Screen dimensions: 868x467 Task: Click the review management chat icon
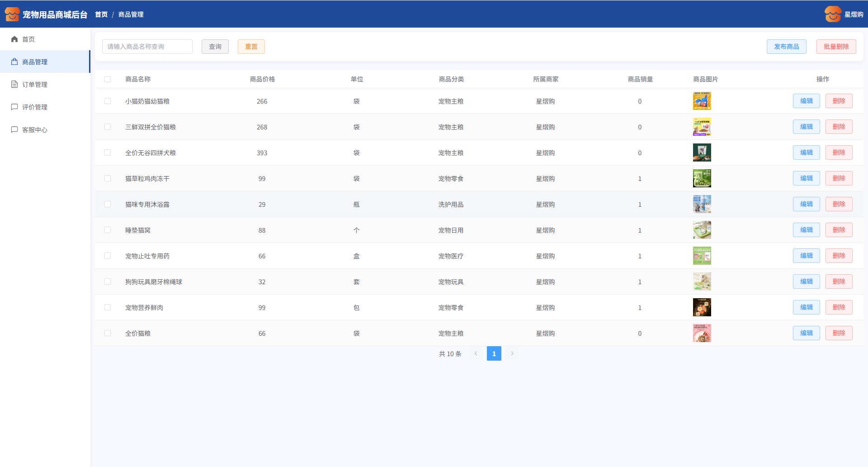click(14, 107)
